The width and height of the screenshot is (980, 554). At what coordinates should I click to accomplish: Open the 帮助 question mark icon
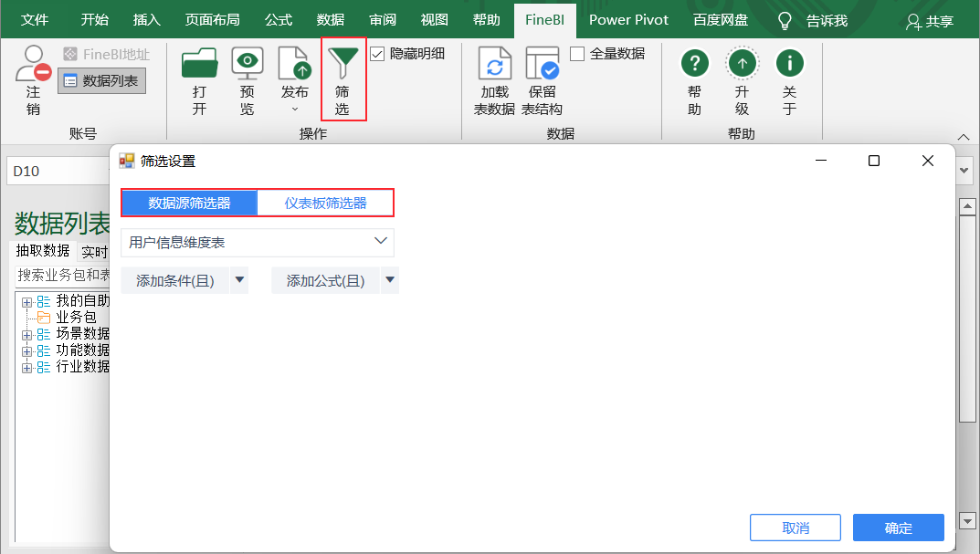pyautogui.click(x=694, y=63)
